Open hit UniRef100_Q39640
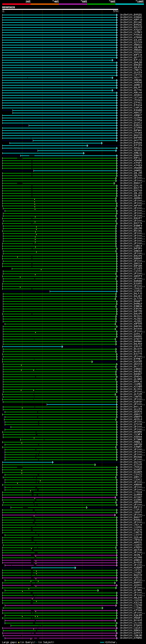This screenshot has width=146, height=644. click(x=131, y=17)
